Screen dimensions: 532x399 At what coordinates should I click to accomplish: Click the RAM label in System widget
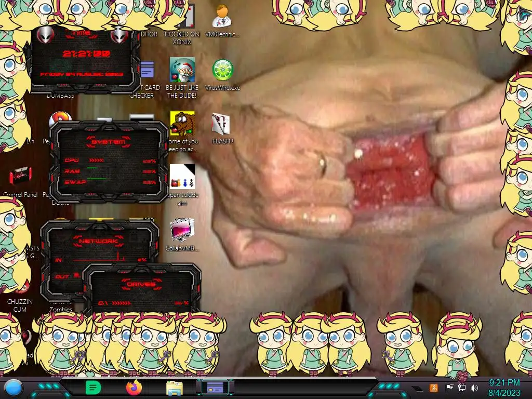click(x=72, y=171)
